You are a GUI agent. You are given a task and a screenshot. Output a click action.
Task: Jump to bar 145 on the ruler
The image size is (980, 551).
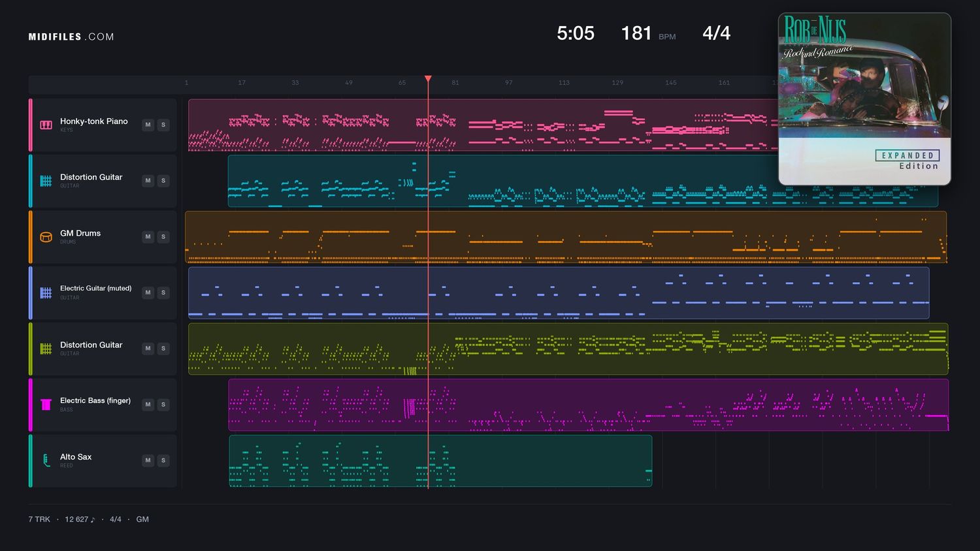671,83
